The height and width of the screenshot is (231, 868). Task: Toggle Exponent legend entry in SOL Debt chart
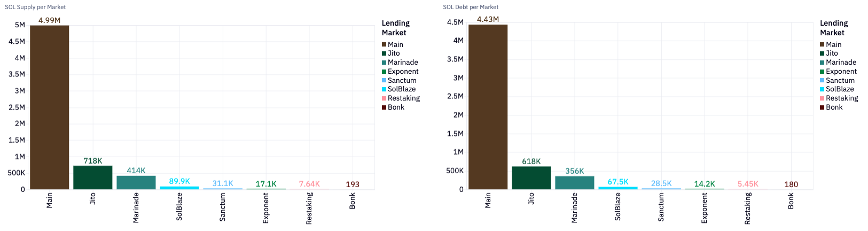coord(841,72)
